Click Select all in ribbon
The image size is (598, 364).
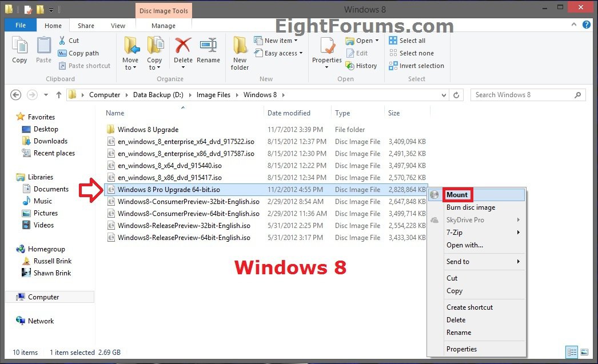tap(407, 41)
